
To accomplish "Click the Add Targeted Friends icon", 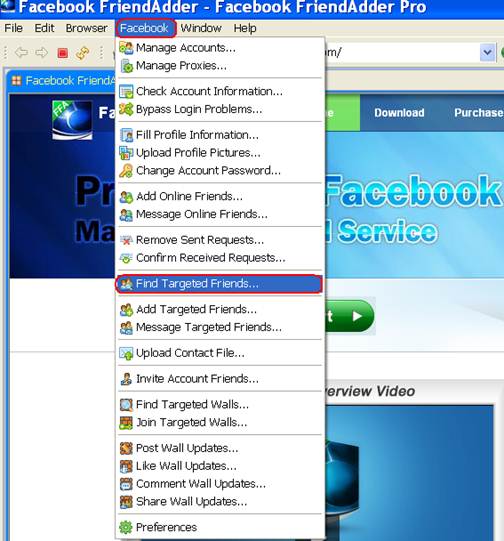I will tap(126, 309).
